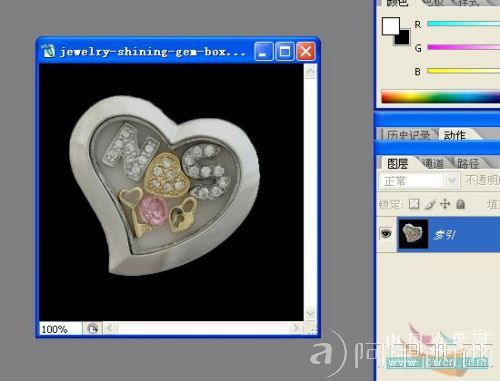Viewport: 500px width, 381px height.
Task: Select the black background color swatch
Action: (402, 37)
